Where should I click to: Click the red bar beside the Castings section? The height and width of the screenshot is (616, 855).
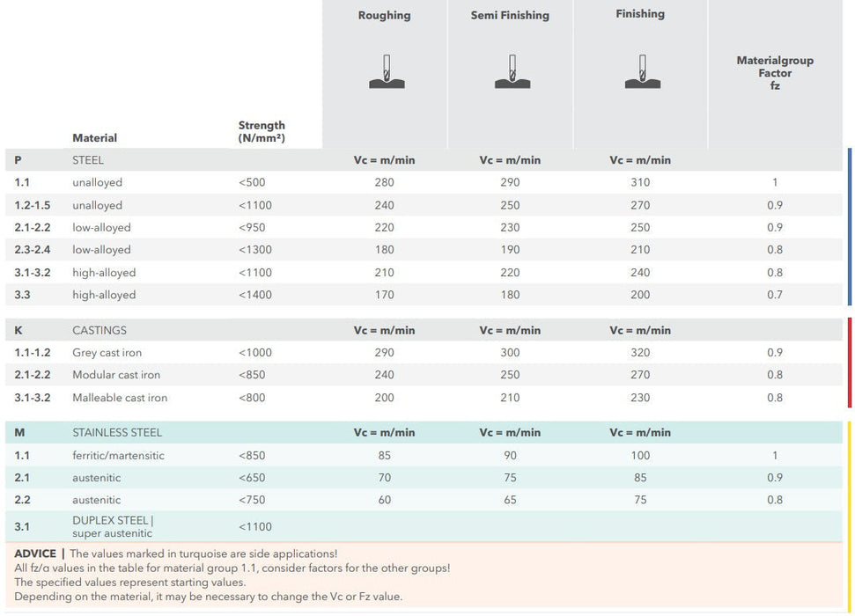coord(849,363)
